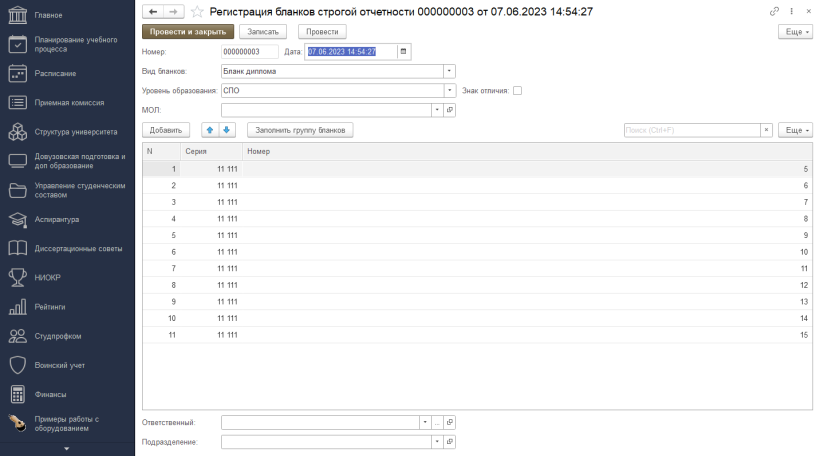Click the Поиск (Ctrl+F) search field
The width and height of the screenshot is (824, 456).
(x=692, y=130)
